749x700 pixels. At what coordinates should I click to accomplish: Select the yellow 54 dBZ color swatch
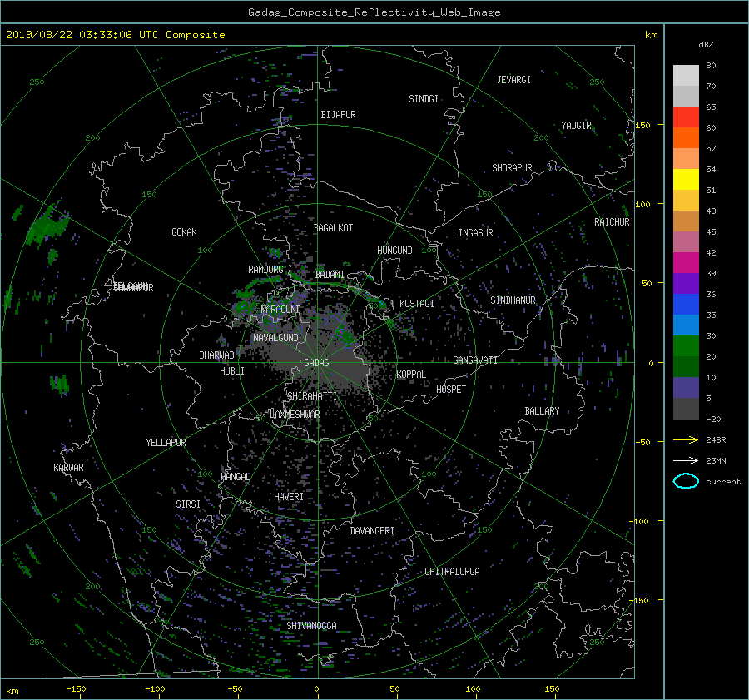click(686, 179)
